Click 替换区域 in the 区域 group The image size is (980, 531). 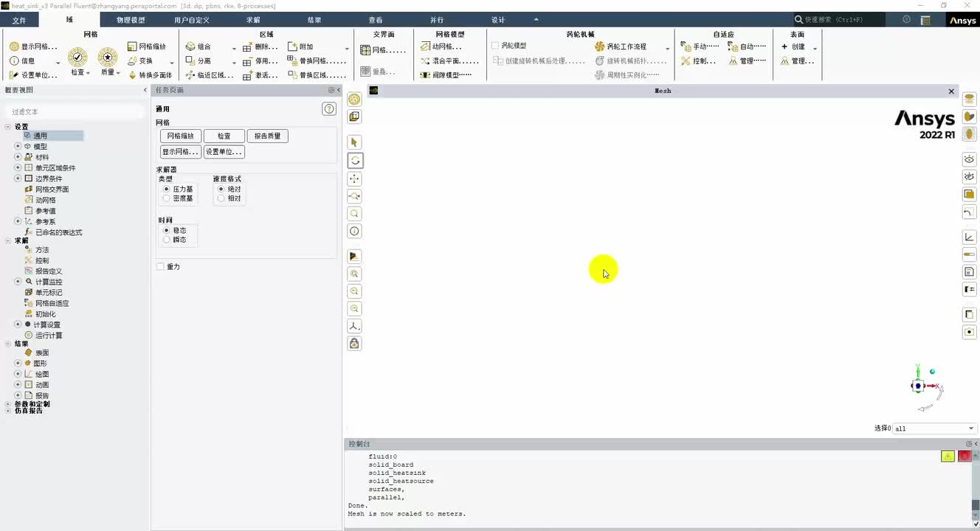(317, 74)
